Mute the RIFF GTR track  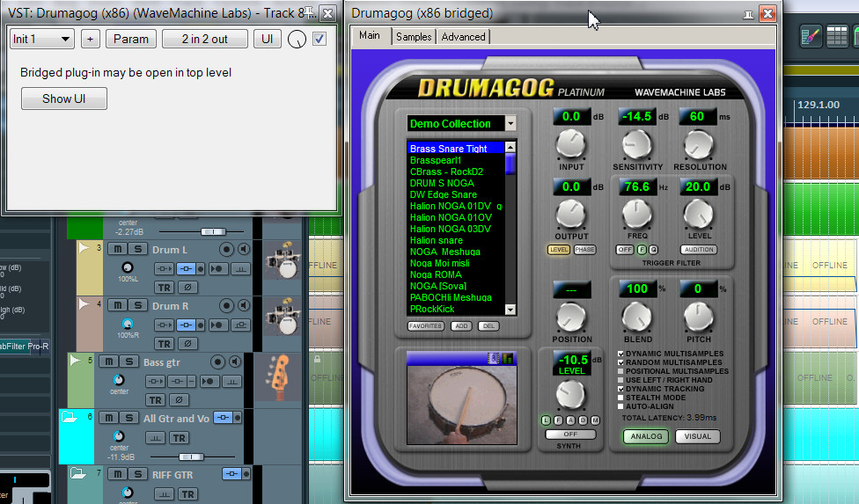tap(117, 474)
